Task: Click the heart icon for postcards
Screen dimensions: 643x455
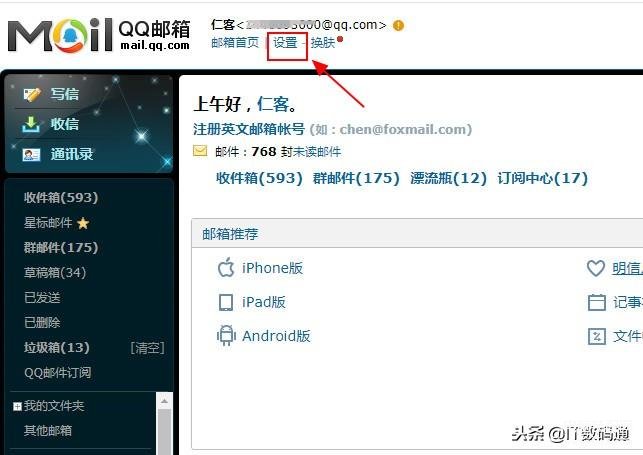Action: [x=595, y=268]
